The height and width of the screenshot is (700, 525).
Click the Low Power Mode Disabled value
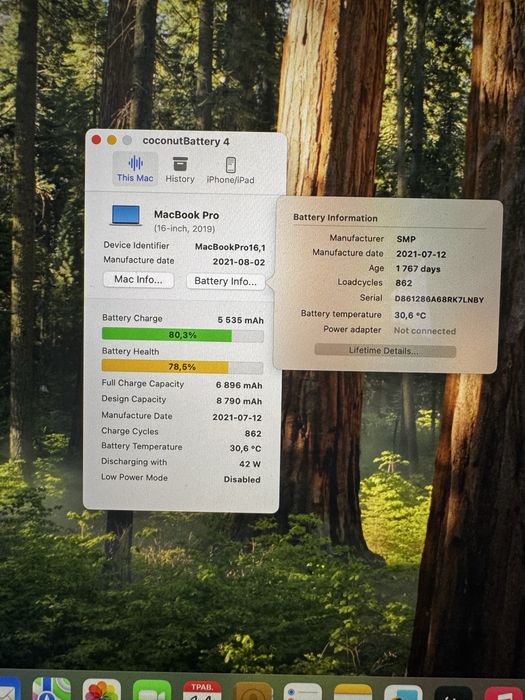point(242,480)
